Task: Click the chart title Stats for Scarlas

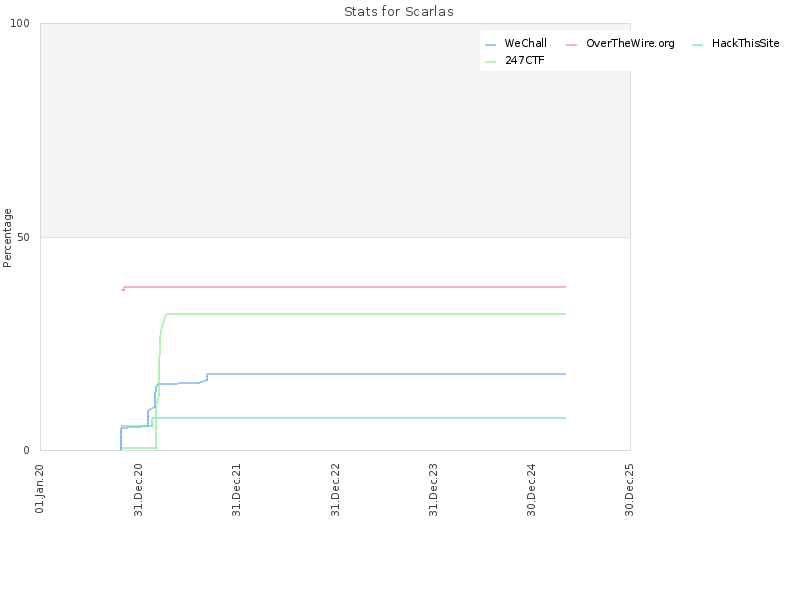Action: (x=398, y=11)
